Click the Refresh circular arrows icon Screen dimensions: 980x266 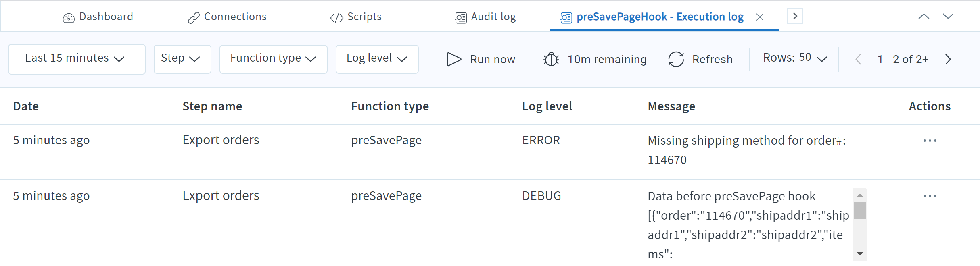point(676,59)
